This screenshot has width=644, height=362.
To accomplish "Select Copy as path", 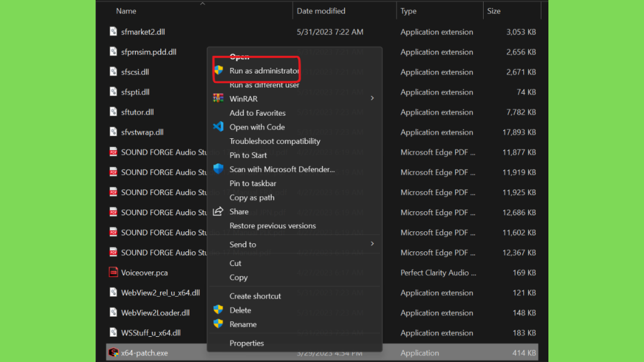I will point(252,197).
